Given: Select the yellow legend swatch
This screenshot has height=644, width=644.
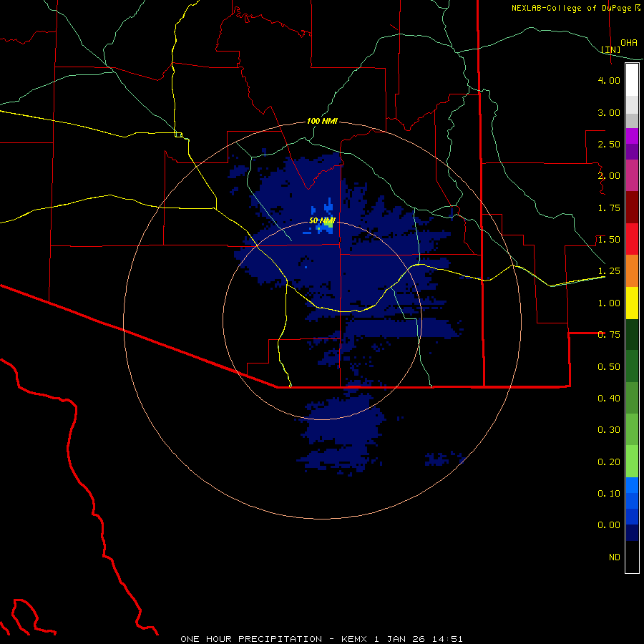Looking at the screenshot, I should [632, 303].
